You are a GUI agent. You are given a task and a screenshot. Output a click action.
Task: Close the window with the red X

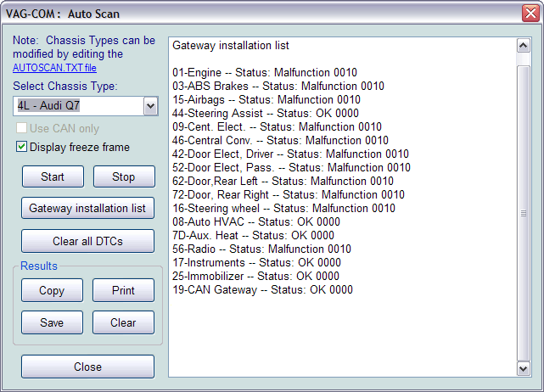[530, 14]
